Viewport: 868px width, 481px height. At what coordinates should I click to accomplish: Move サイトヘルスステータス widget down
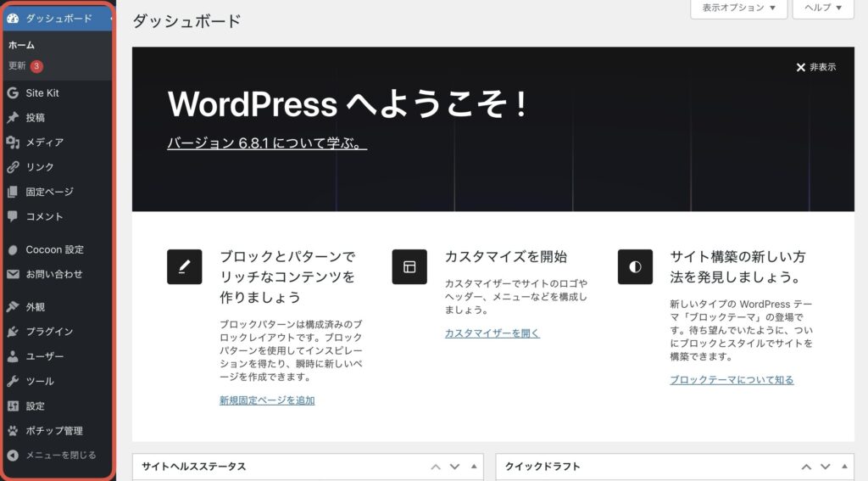[454, 467]
